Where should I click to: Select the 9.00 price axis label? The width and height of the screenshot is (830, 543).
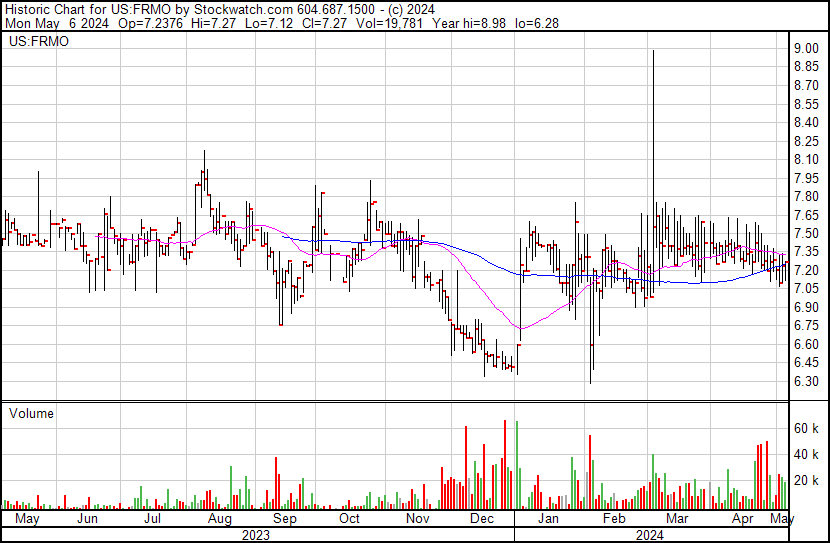point(806,48)
